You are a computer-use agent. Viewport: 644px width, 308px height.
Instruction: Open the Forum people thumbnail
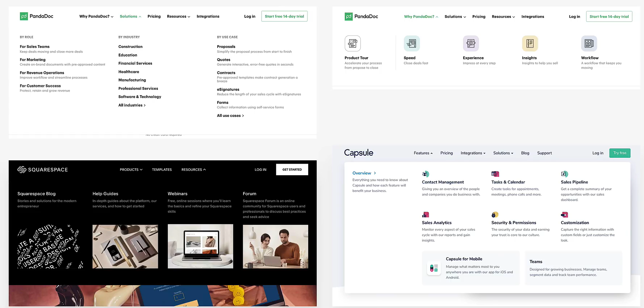point(276,246)
